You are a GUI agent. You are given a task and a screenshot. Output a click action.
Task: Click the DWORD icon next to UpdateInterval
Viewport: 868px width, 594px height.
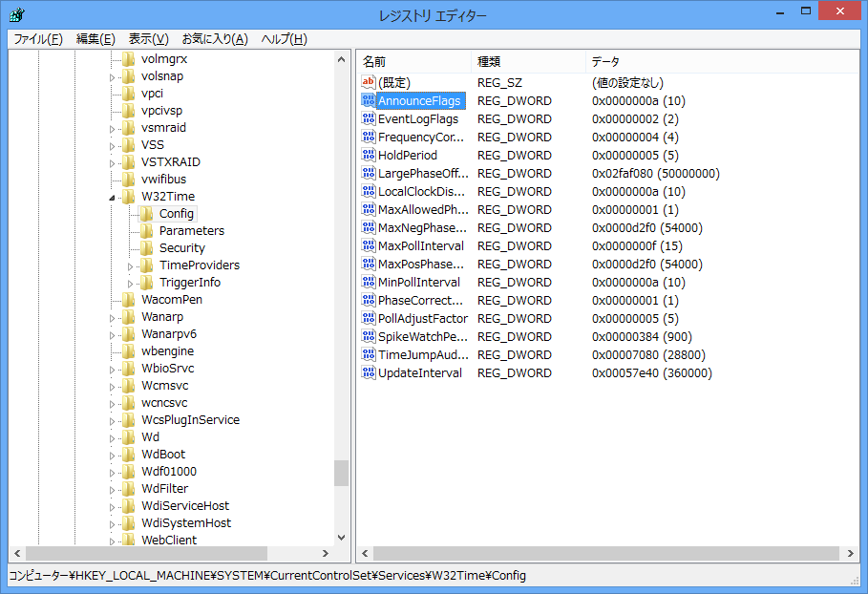click(369, 372)
